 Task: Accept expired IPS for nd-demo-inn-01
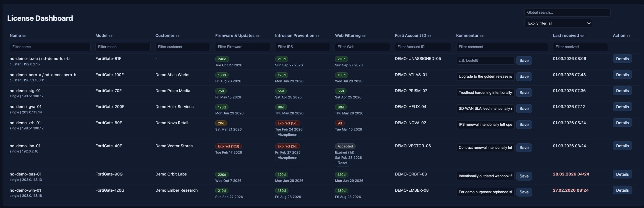[x=287, y=158]
